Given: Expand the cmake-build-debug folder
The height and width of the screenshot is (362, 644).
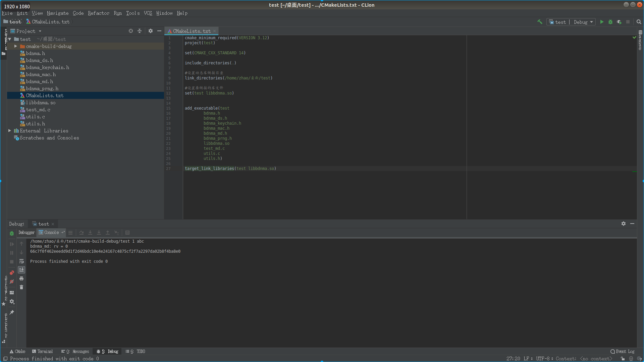Looking at the screenshot, I should pyautogui.click(x=15, y=46).
